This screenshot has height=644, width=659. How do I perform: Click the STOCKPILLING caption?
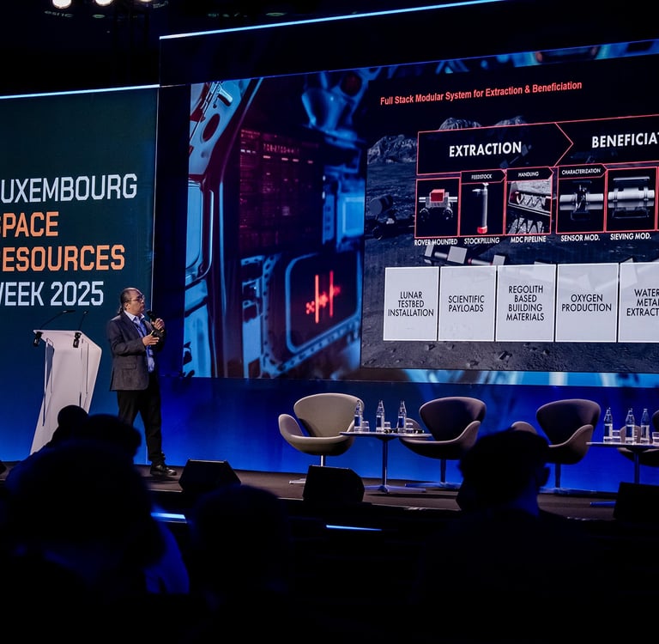point(481,240)
